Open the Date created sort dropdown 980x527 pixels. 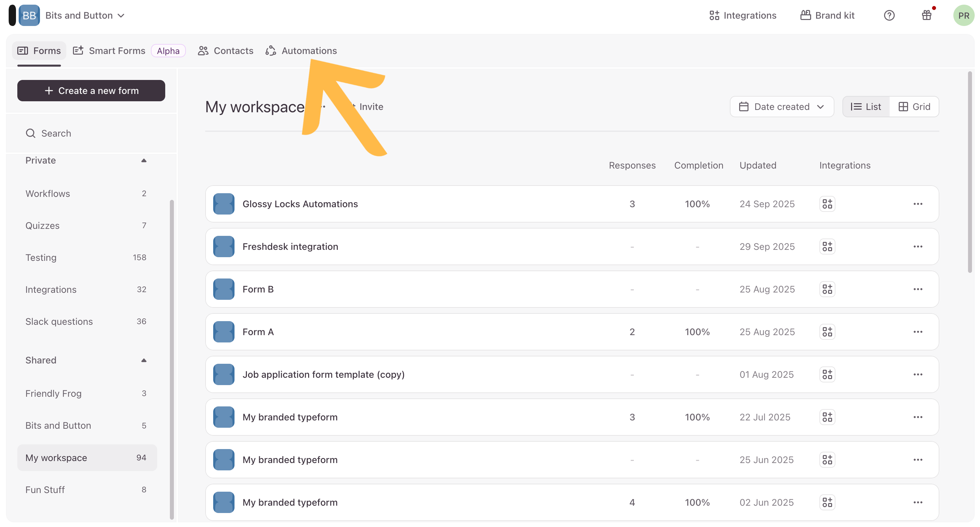tap(781, 107)
